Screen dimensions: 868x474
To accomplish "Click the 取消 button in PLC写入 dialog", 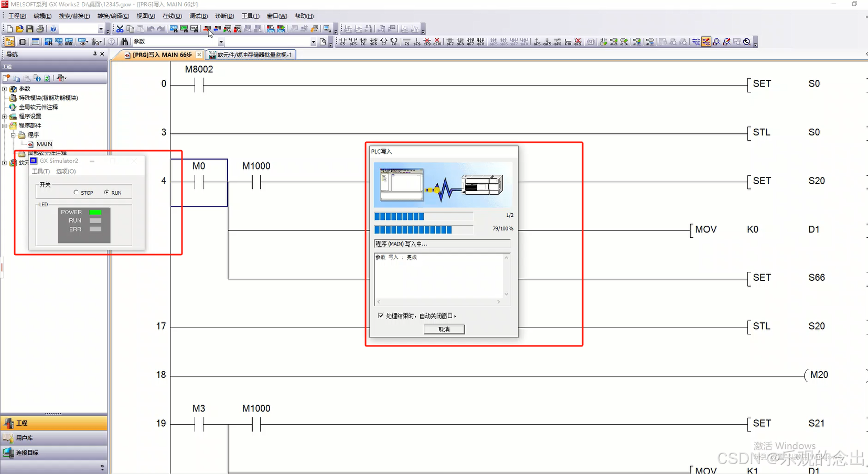I will click(x=444, y=329).
